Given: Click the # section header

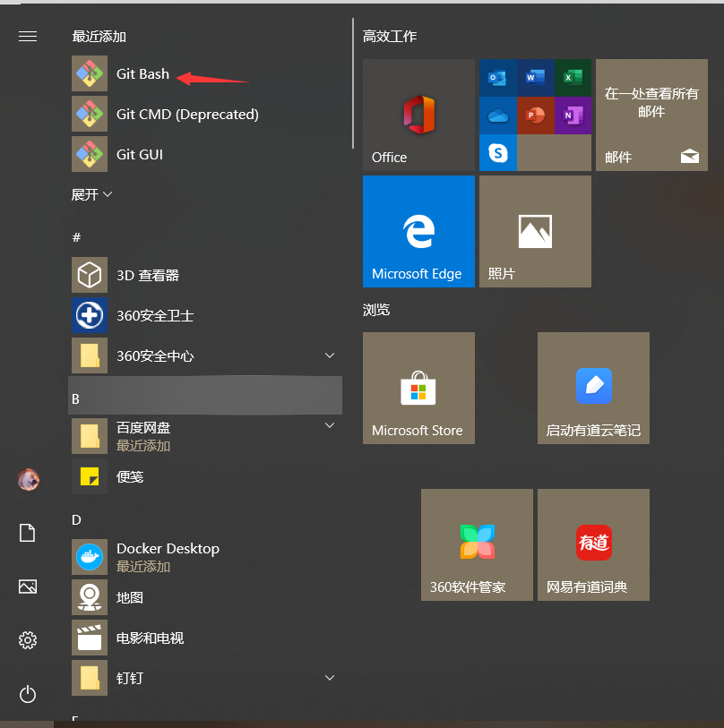Looking at the screenshot, I should tap(77, 237).
